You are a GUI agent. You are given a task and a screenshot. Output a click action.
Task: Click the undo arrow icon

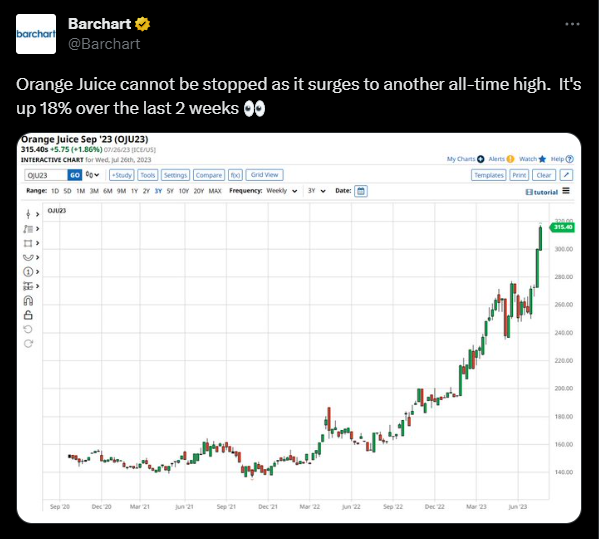pos(28,329)
